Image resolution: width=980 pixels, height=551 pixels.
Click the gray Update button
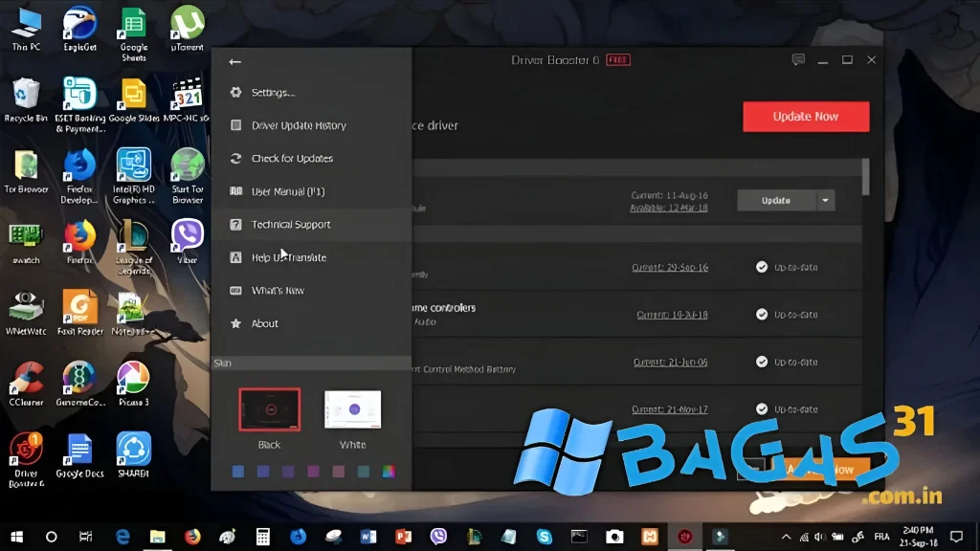[776, 201]
